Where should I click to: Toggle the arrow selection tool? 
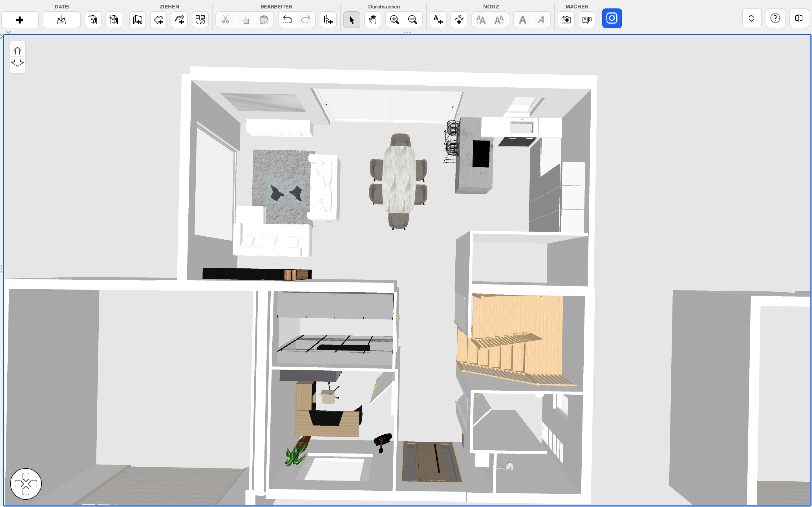pyautogui.click(x=352, y=20)
